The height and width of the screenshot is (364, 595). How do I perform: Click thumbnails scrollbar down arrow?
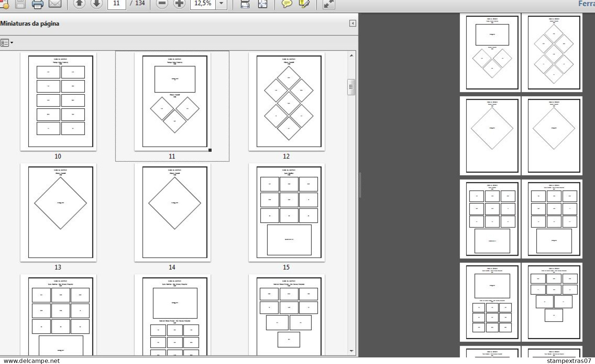[x=352, y=351]
